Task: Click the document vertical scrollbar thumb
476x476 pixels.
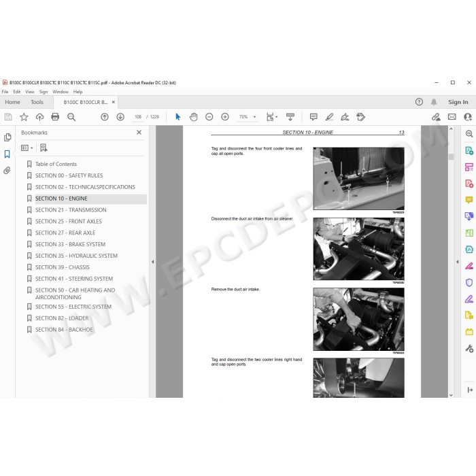Action: [x=451, y=157]
